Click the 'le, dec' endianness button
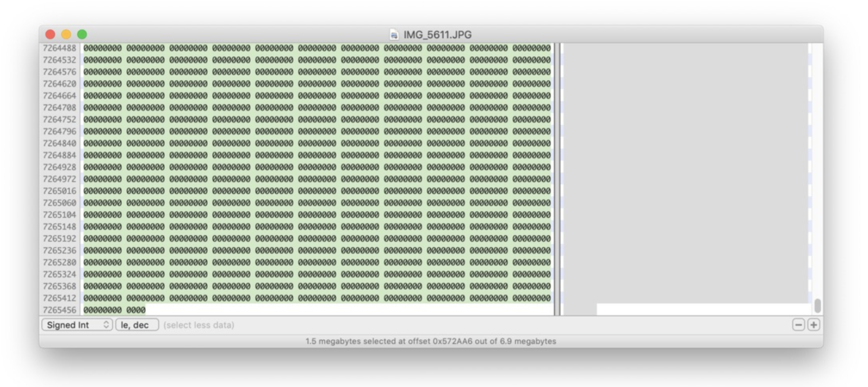This screenshot has height=387, width=868. click(x=137, y=325)
